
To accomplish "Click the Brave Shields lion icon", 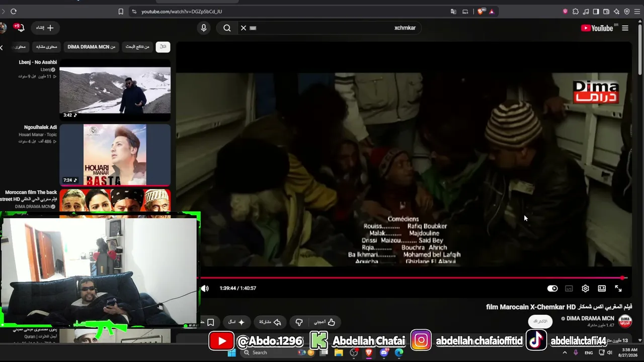I will tap(481, 12).
